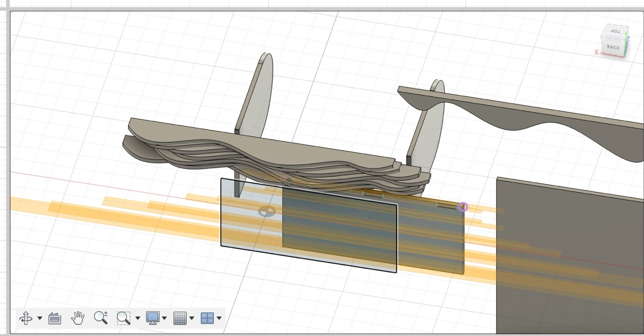Select the Zoom Window tool
The width and height of the screenshot is (644, 336).
point(124,318)
